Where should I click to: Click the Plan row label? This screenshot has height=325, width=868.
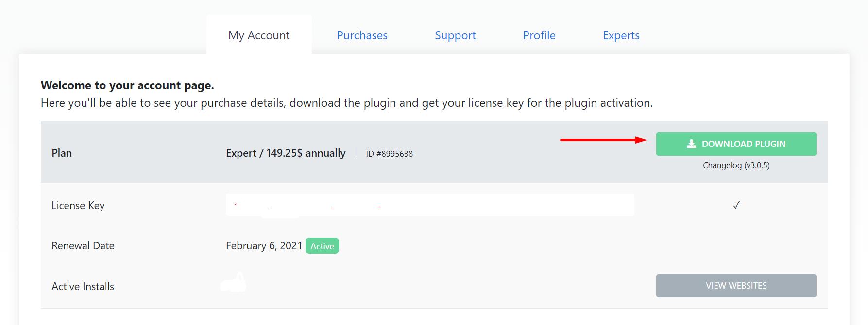tap(62, 153)
